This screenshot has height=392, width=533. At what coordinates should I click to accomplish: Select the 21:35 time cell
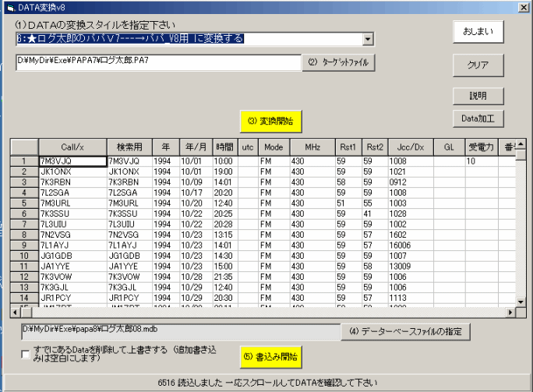[x=225, y=277]
